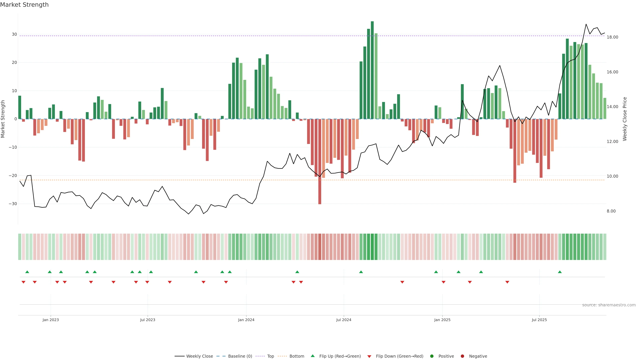644x362 pixels.
Task: Click the Weekly Close Price axis title
Action: point(625,119)
